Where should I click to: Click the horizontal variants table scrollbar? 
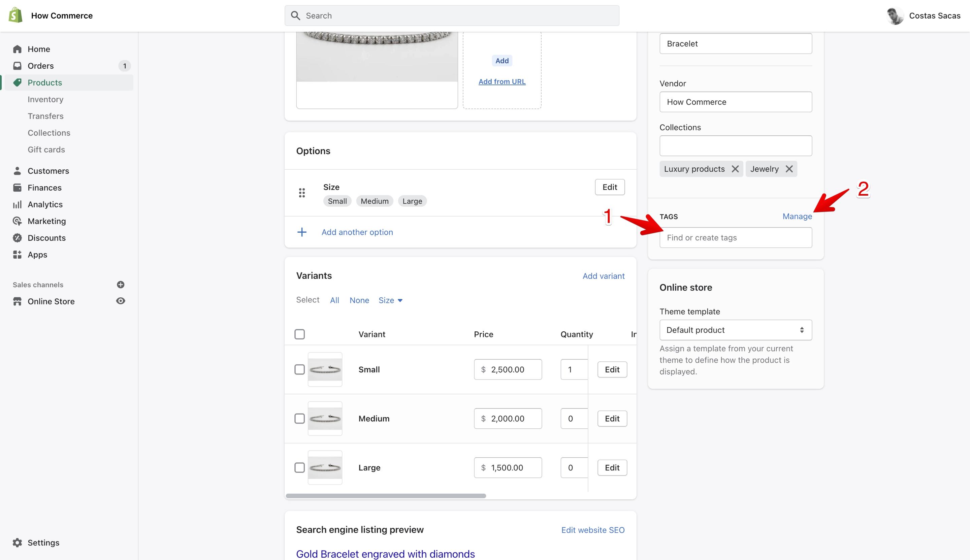coord(386,496)
